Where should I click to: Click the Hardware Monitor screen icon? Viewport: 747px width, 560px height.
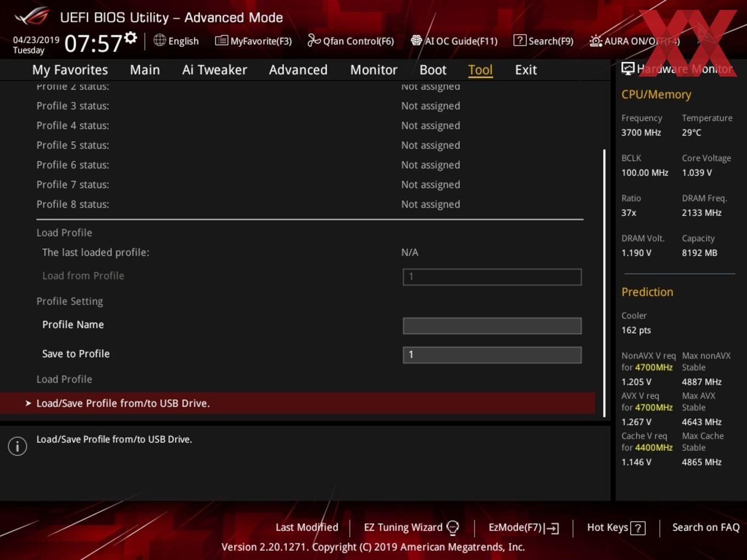click(628, 69)
